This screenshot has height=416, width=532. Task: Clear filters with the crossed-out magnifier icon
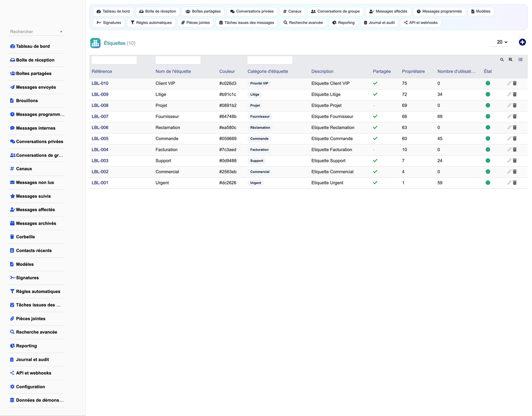coord(510,60)
